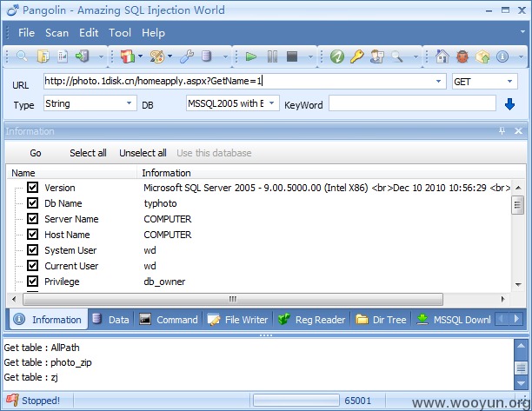Viewport: 532px width, 411px height.
Task: Click the Go button
Action: coord(36,153)
